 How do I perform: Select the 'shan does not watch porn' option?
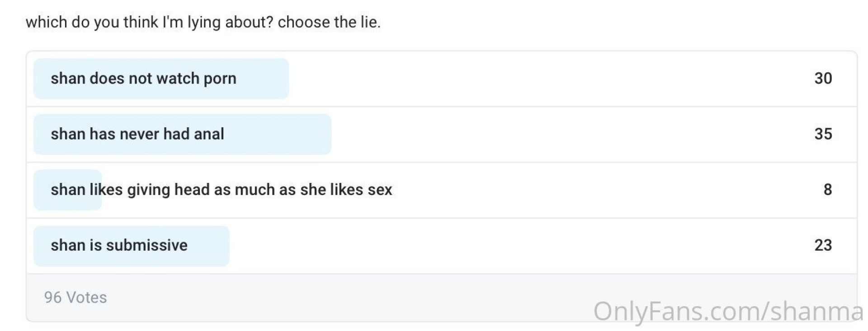(143, 79)
